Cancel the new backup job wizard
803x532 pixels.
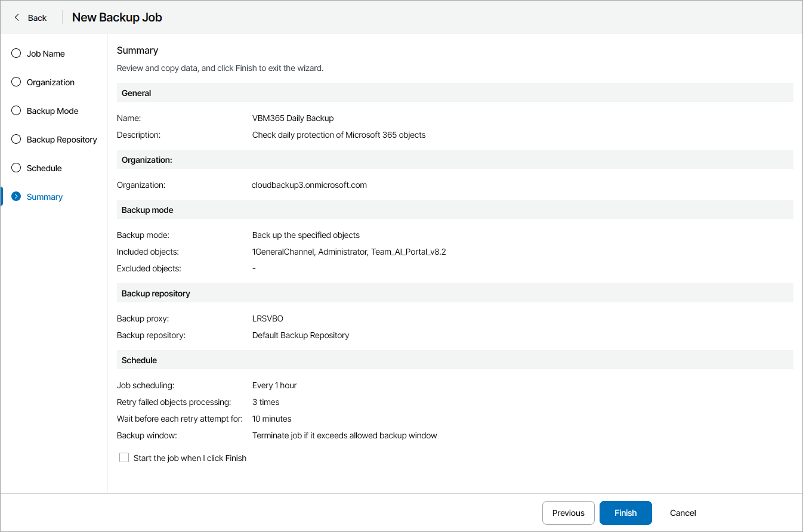pos(683,513)
